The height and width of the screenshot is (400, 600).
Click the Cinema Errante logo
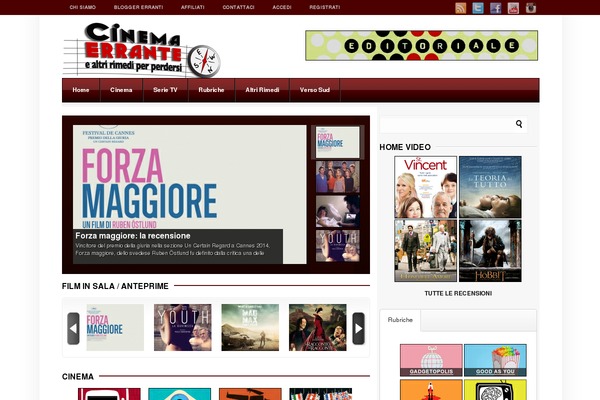[142, 50]
